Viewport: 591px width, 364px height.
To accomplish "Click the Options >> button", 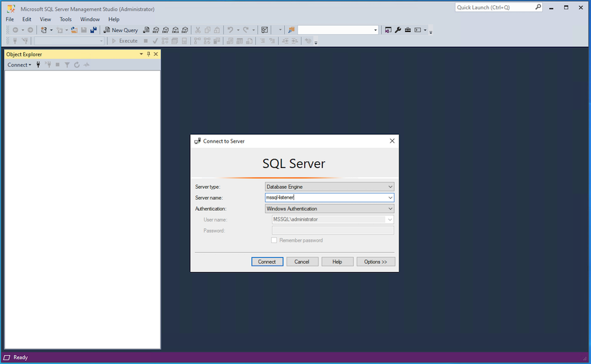I will click(375, 262).
